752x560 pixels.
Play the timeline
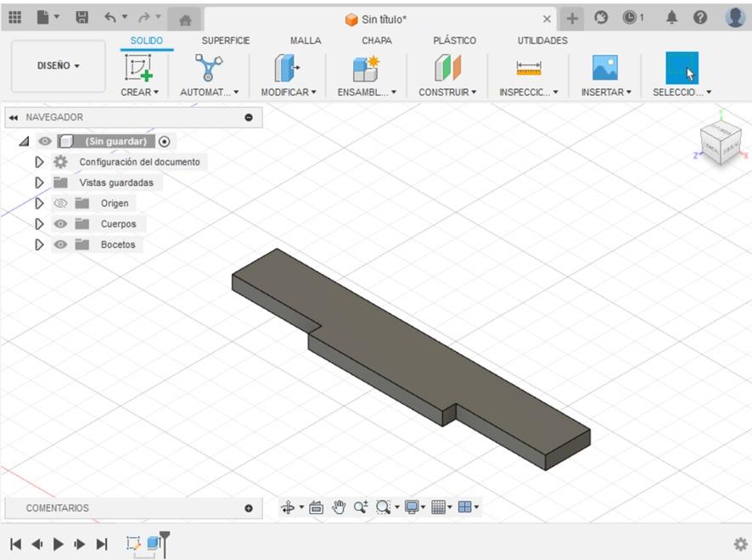(x=58, y=544)
